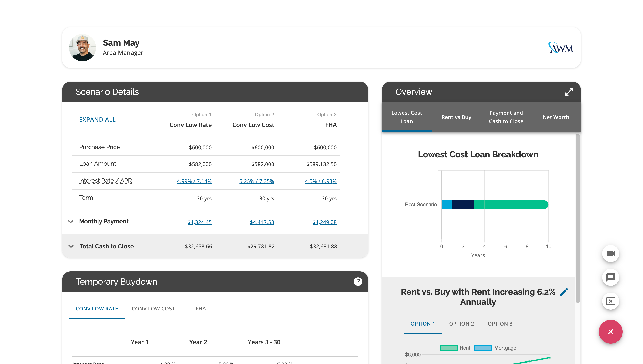Click EXPAND ALL in Scenario Details

[97, 120]
